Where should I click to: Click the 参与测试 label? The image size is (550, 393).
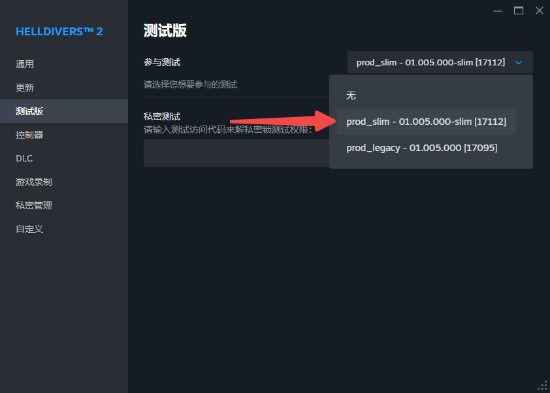[162, 62]
